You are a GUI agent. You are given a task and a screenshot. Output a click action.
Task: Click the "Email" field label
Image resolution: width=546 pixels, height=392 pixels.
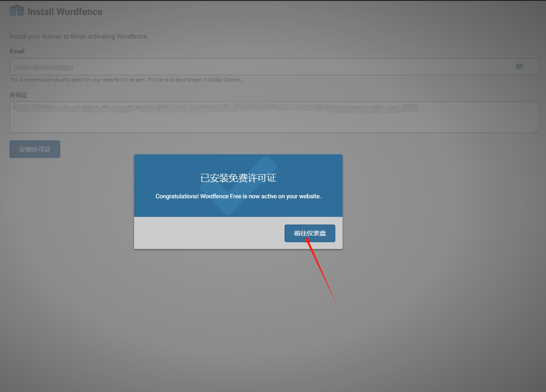pyautogui.click(x=17, y=51)
